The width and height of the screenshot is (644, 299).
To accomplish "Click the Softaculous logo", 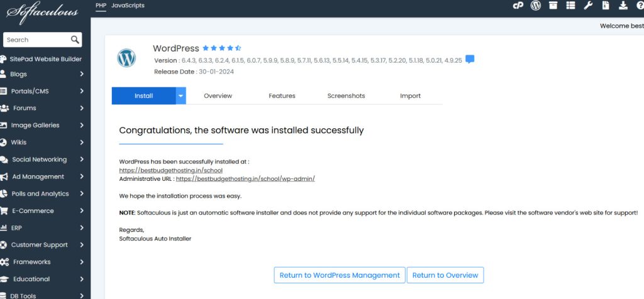I will point(43,11).
